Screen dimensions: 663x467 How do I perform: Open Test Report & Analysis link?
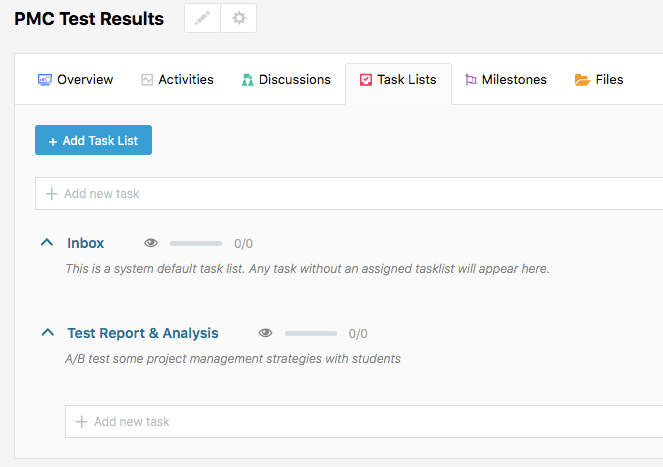pyautogui.click(x=143, y=333)
